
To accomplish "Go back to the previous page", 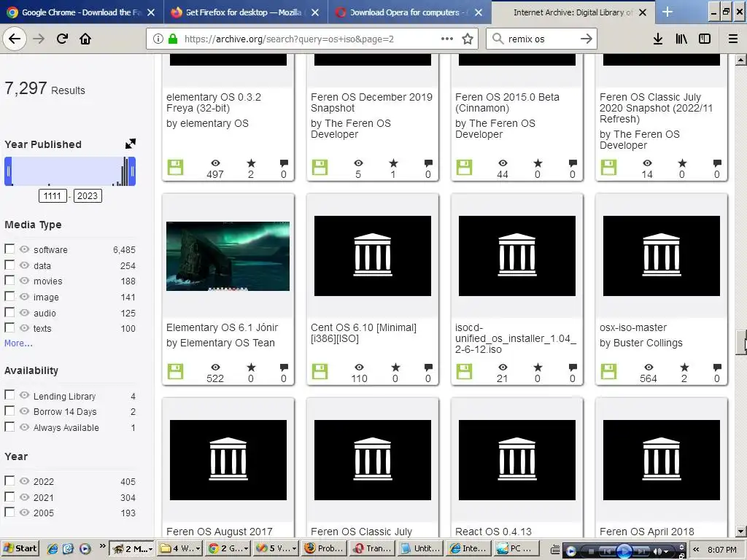I will coord(15,39).
